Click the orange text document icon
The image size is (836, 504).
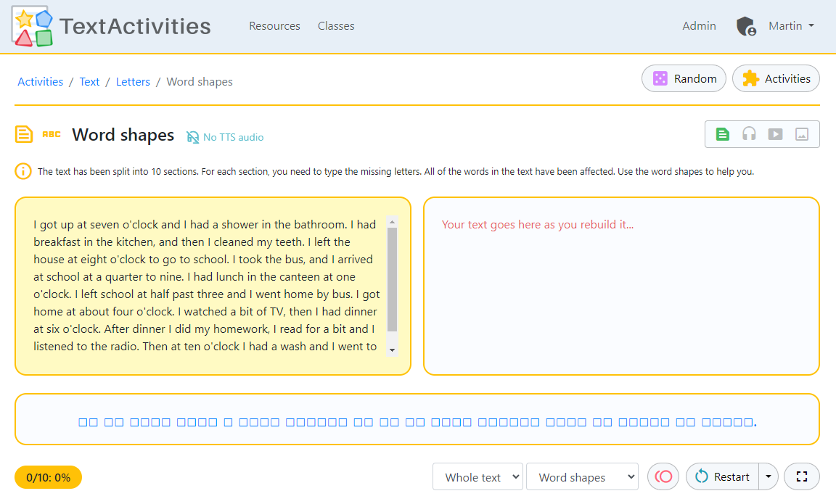coord(23,134)
